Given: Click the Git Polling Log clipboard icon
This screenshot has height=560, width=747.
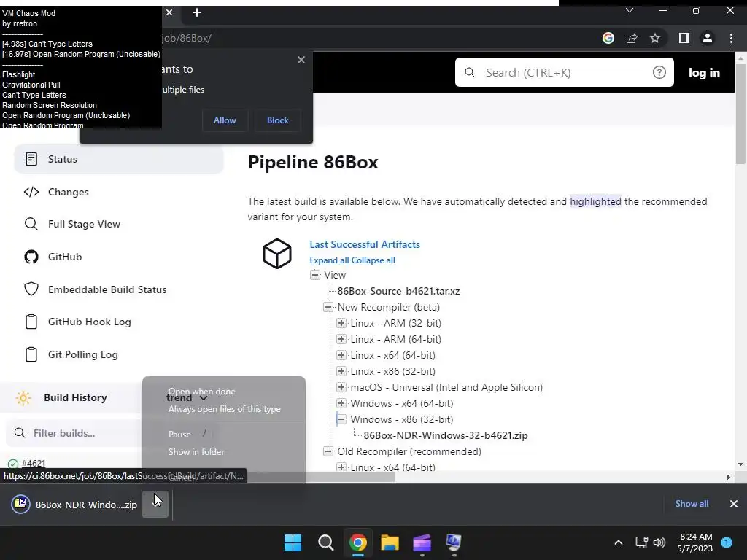Looking at the screenshot, I should click(31, 355).
